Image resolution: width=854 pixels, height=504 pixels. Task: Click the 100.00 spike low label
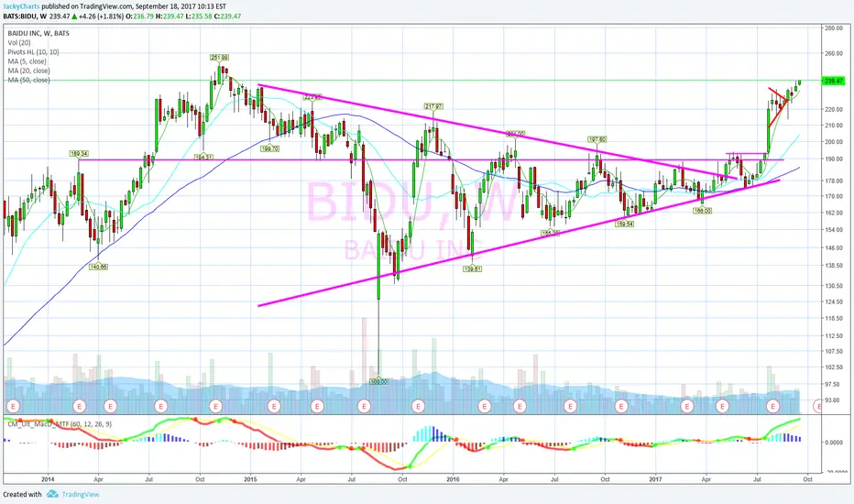click(378, 381)
